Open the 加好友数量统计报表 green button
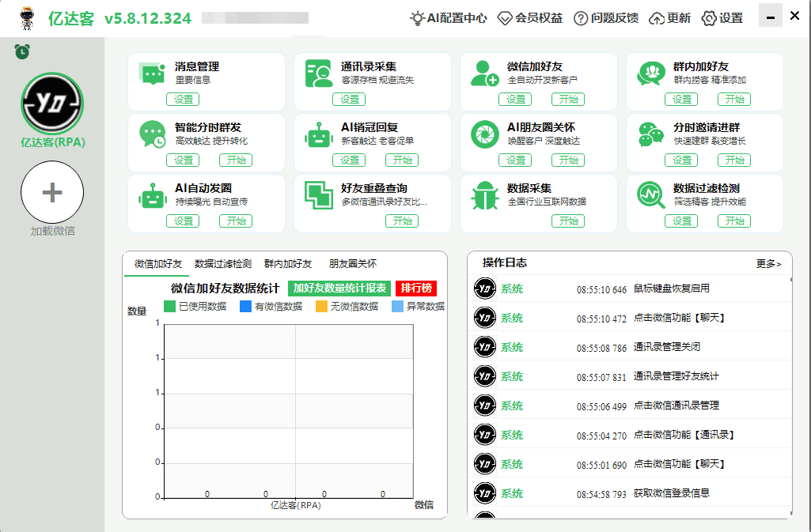 point(339,289)
